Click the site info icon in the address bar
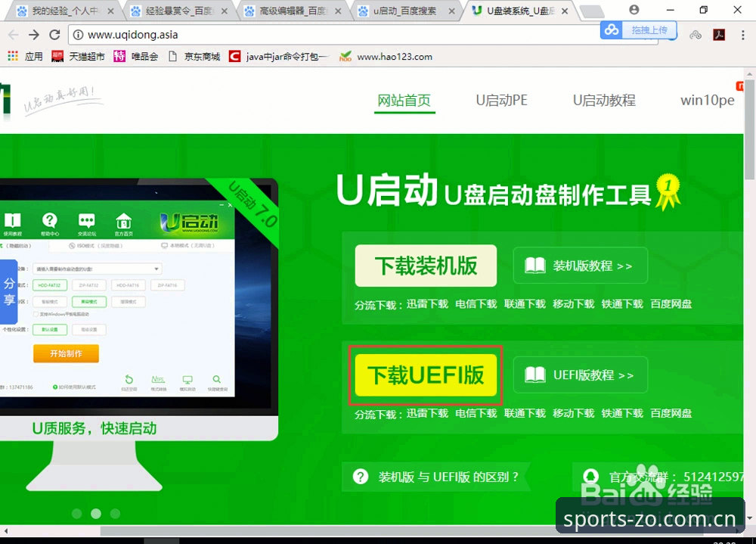Viewport: 756px width, 544px height. (78, 35)
